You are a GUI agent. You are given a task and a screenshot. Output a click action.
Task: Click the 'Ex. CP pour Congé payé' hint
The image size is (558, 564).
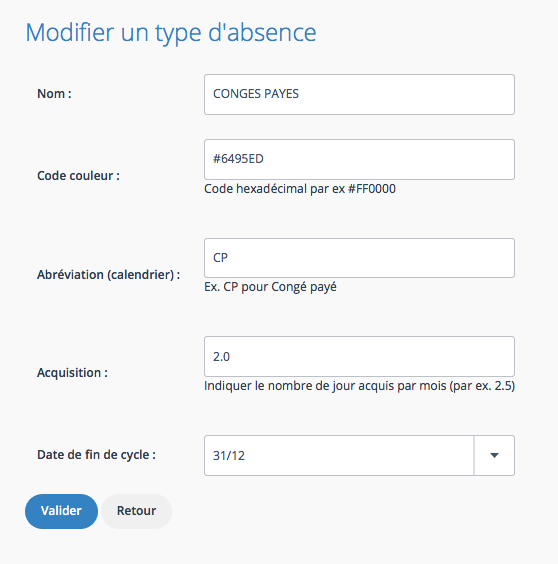(270, 287)
